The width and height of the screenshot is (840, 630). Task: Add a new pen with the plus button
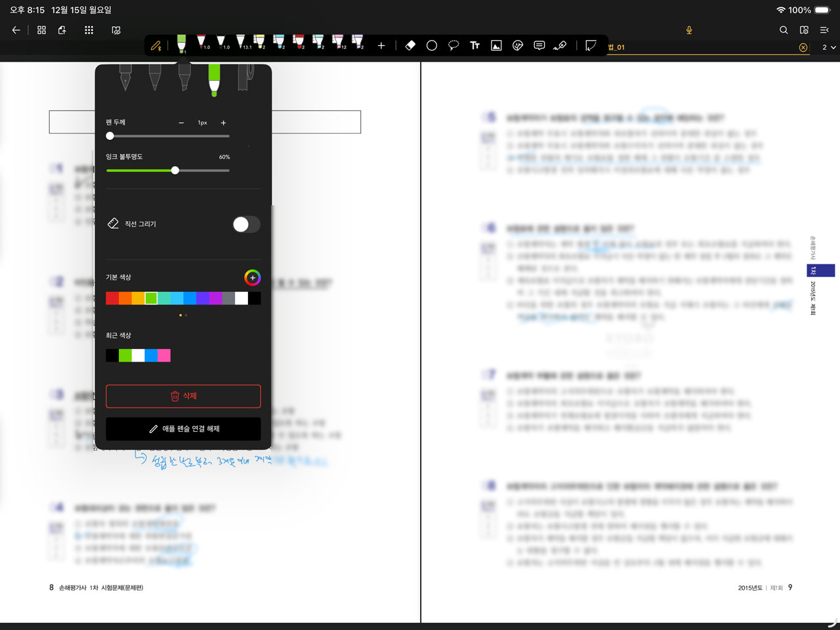coord(381,45)
